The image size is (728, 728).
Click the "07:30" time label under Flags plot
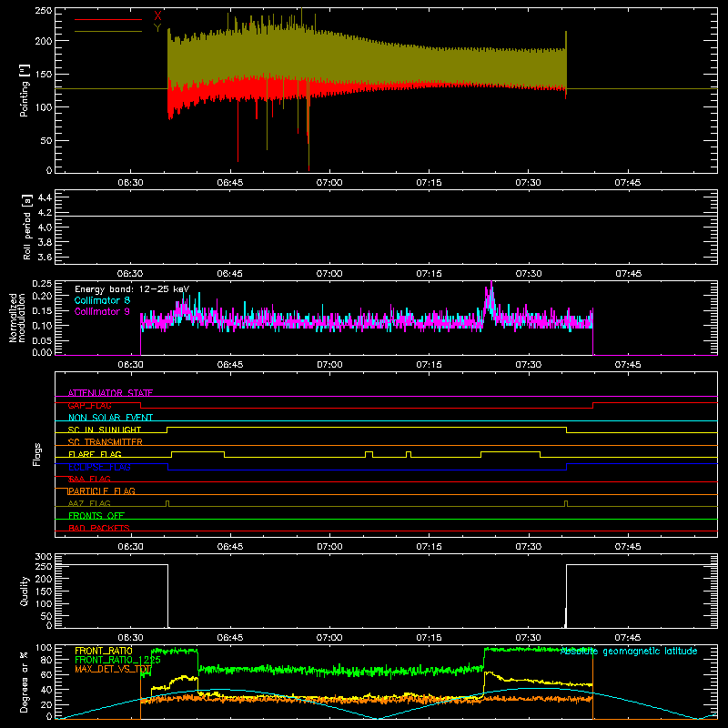pos(529,547)
